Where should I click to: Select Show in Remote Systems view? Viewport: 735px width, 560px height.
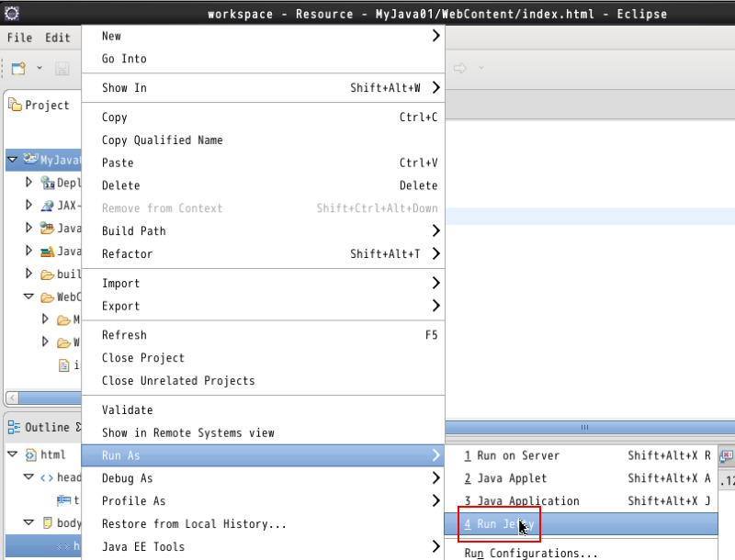pyautogui.click(x=263, y=432)
